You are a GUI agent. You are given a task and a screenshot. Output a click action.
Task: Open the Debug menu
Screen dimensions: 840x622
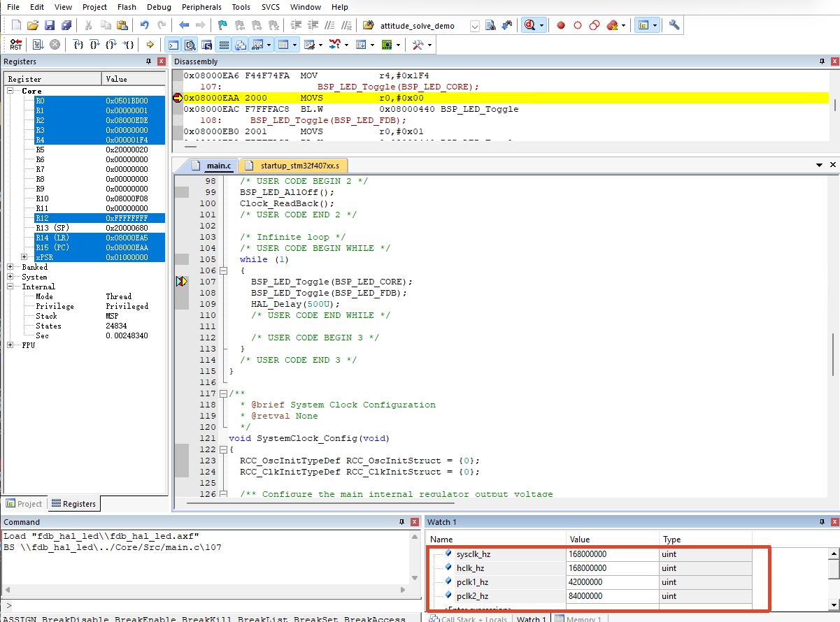159,7
